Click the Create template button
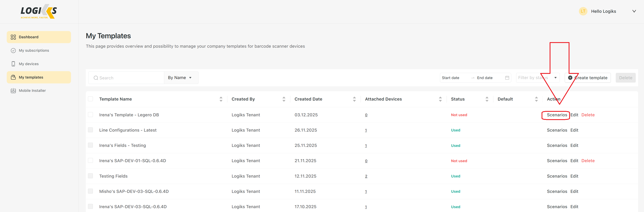Viewport: 644px width, 212px height. pos(587,78)
